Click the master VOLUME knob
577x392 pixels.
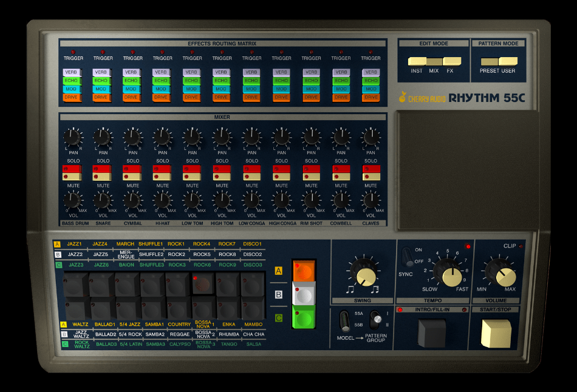tap(500, 272)
